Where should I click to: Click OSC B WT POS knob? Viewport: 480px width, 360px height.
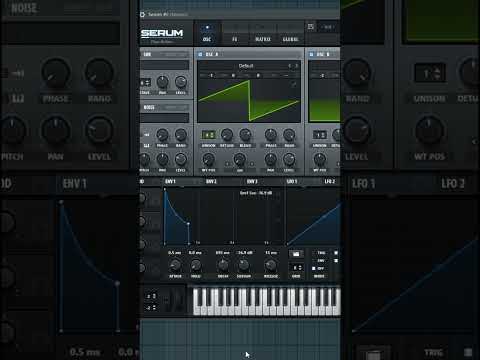click(x=320, y=159)
